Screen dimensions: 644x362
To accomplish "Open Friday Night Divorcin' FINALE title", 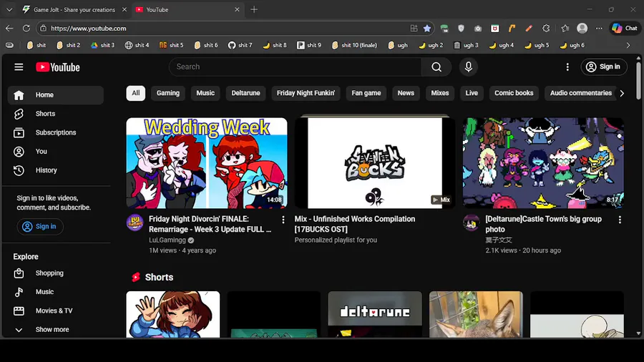I will (210, 224).
